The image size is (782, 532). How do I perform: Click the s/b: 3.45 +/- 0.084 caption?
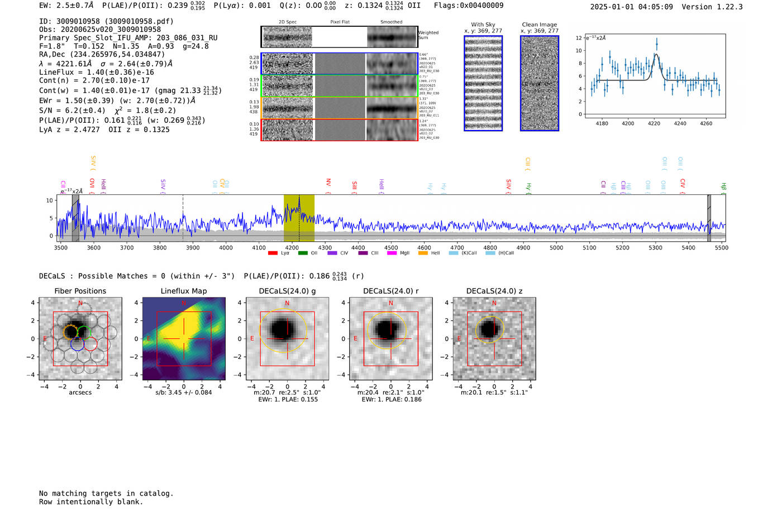(x=184, y=392)
